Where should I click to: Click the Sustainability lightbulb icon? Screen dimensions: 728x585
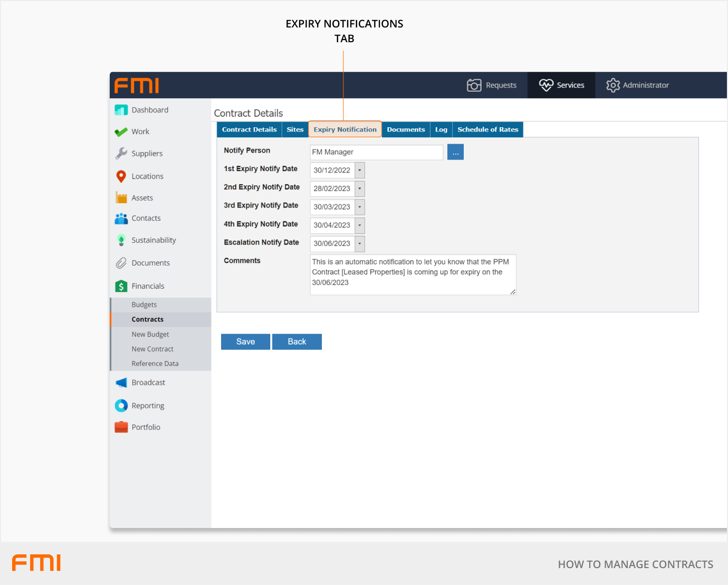point(121,240)
